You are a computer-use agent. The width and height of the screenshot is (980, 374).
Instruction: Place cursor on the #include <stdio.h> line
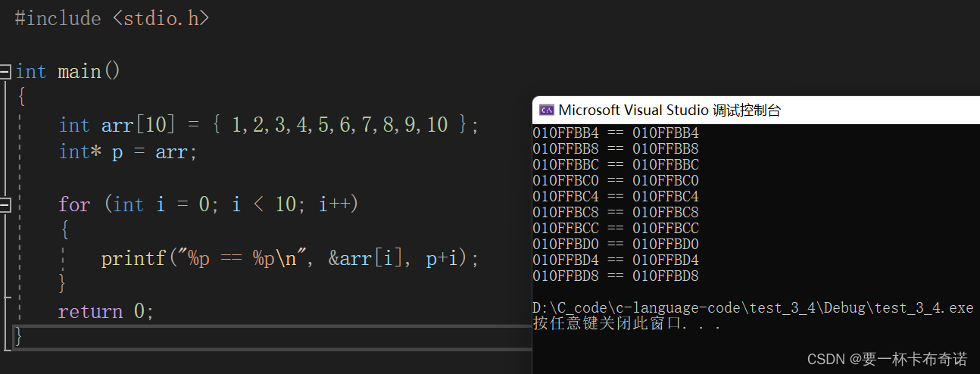[x=112, y=18]
